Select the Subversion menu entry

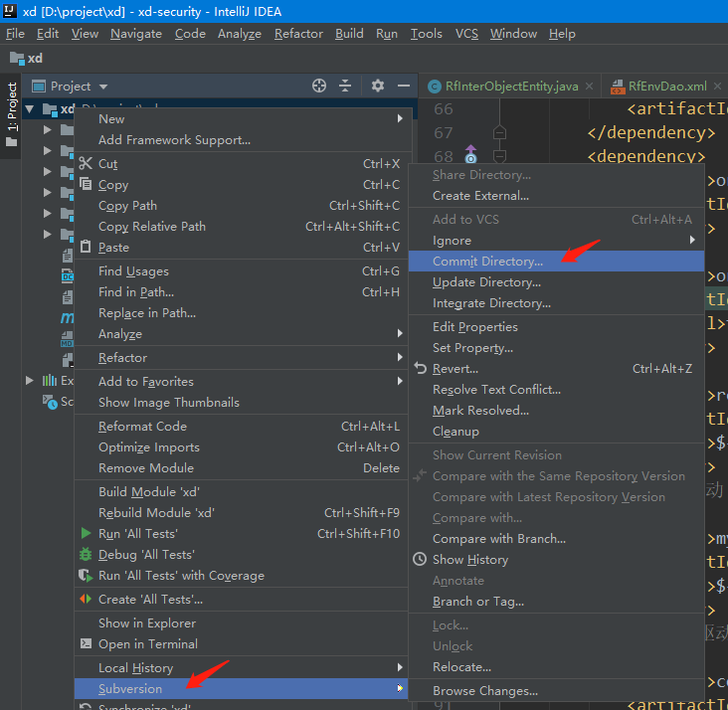tap(241, 688)
